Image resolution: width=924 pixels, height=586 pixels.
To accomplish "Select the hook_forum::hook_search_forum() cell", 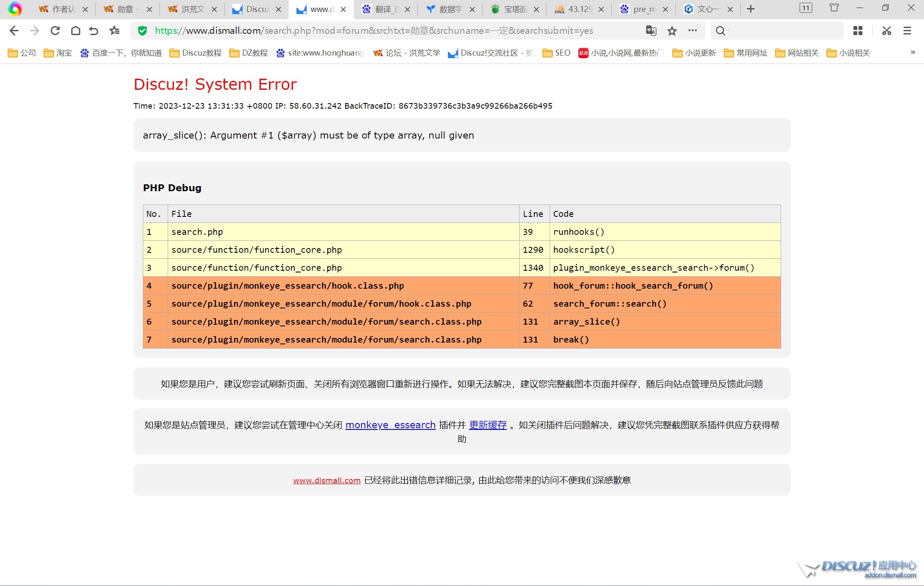I will point(665,286).
